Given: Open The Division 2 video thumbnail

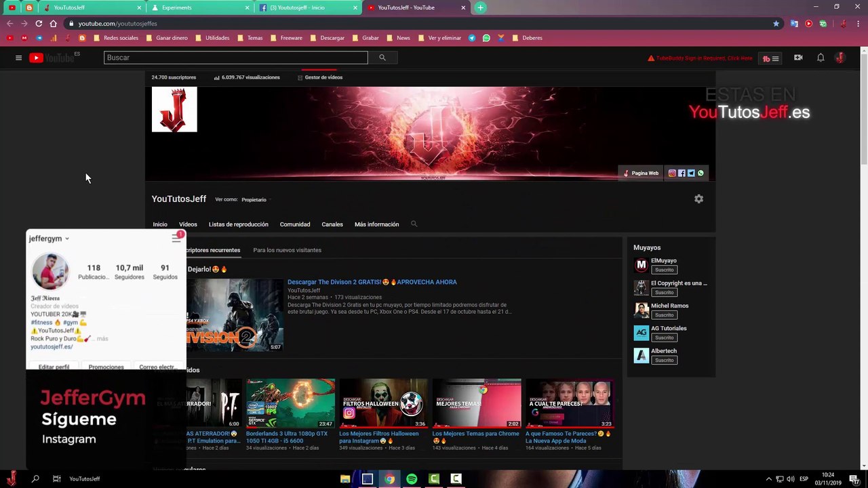Looking at the screenshot, I should [235, 315].
